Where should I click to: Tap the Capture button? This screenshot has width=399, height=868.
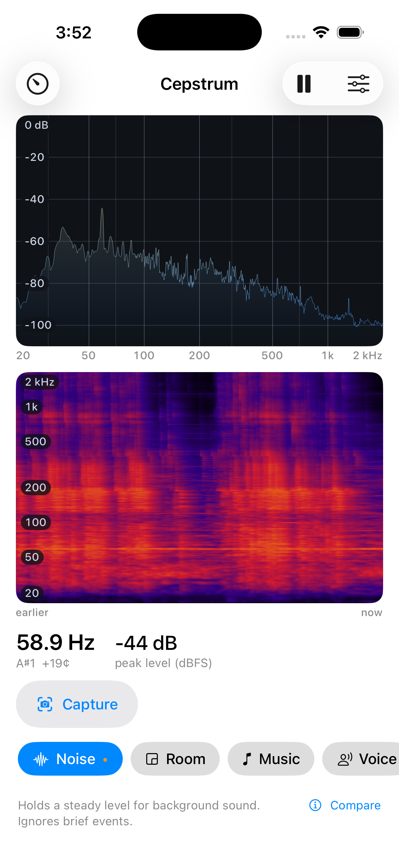point(77,704)
